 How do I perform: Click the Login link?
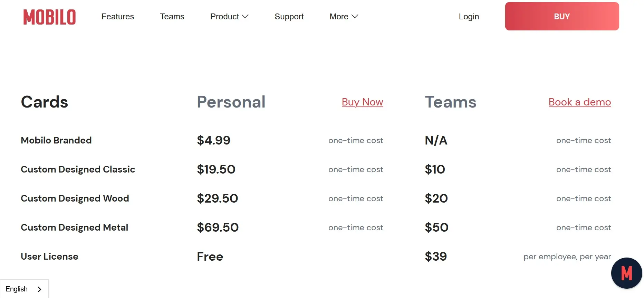click(469, 17)
